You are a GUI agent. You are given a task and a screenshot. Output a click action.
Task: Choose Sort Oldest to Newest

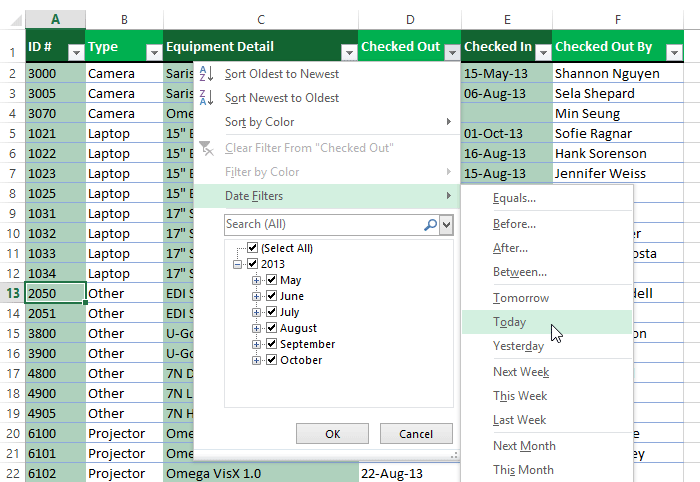[x=327, y=74]
